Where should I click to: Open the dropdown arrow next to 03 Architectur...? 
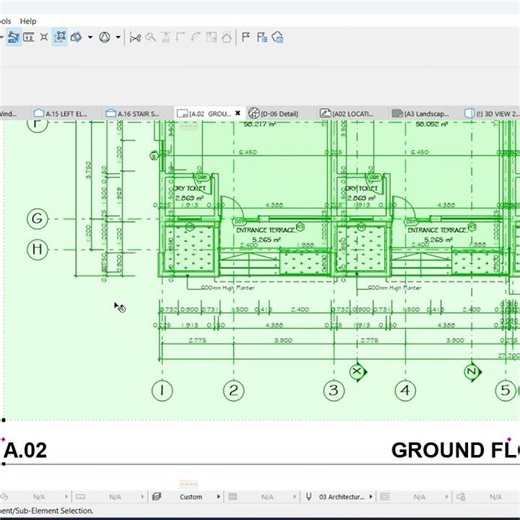(x=371, y=497)
